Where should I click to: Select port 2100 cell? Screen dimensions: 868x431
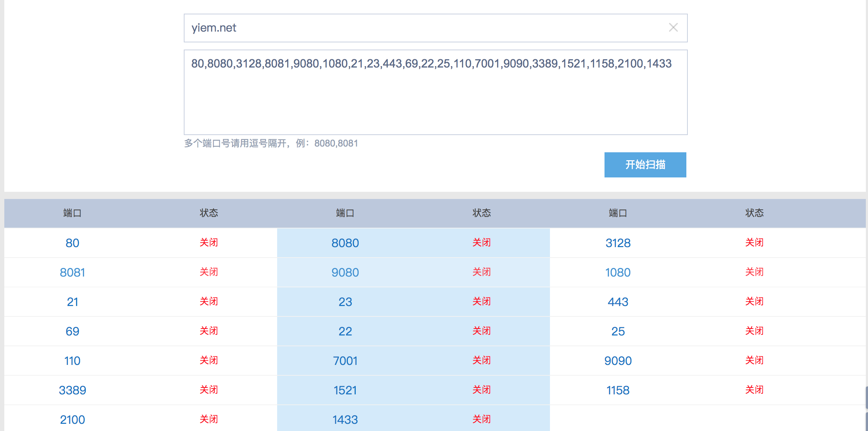point(72,420)
